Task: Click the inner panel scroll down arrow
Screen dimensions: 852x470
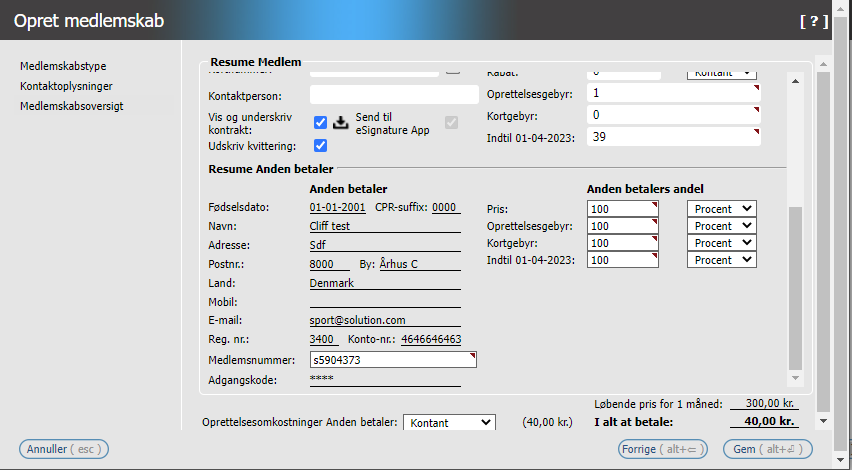Action: pyautogui.click(x=795, y=378)
